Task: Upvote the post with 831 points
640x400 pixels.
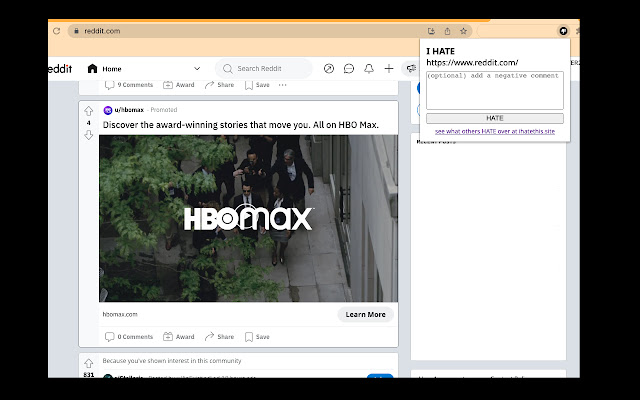Action: point(89,363)
